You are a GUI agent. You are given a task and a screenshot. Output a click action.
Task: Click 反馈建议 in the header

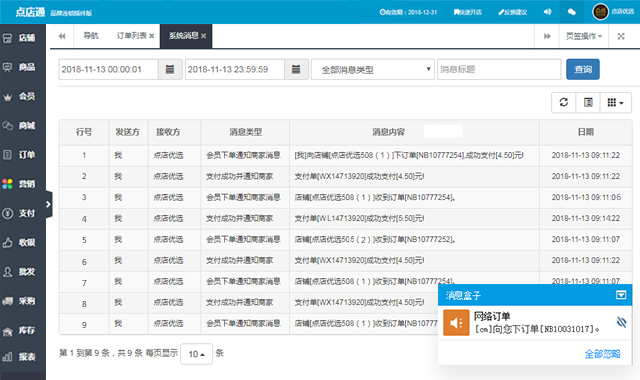513,12
